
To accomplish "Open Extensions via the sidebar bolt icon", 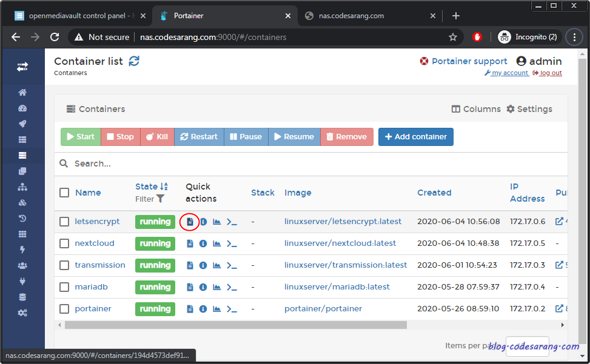I will click(22, 250).
